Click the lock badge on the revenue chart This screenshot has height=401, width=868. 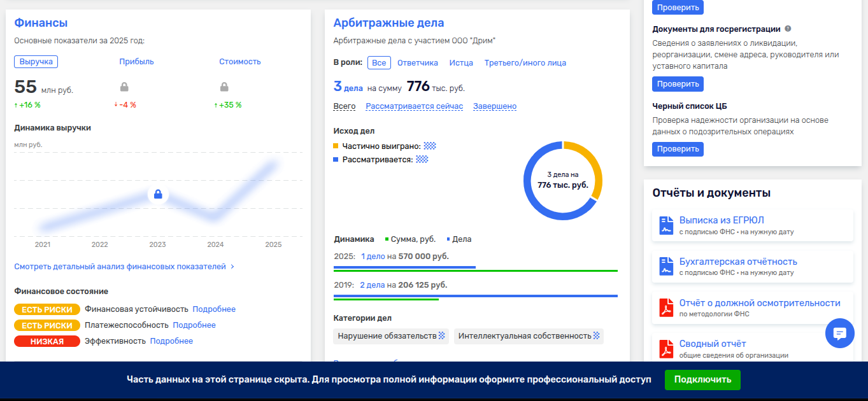(x=158, y=194)
